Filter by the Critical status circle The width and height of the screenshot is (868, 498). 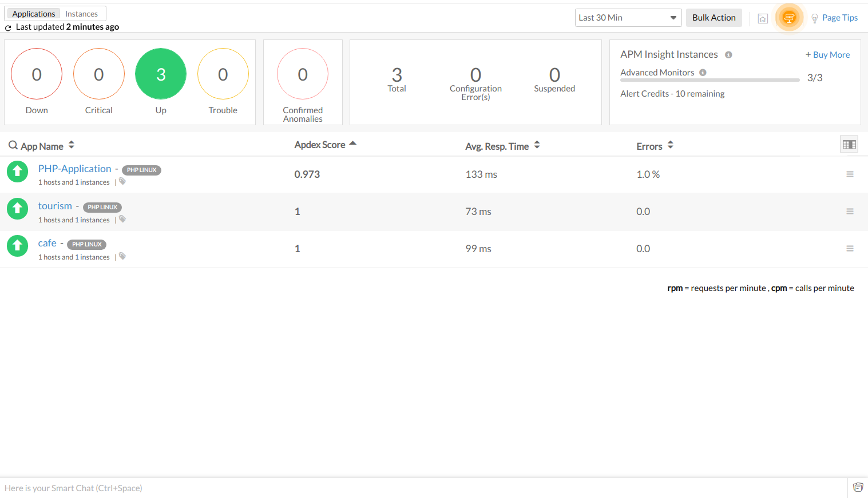pyautogui.click(x=98, y=74)
